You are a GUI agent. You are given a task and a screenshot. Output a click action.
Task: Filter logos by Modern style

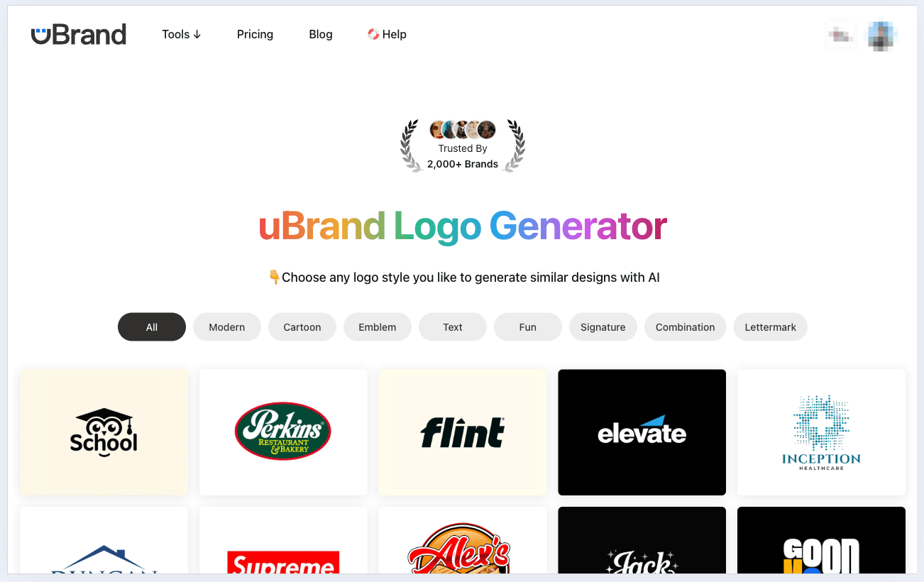[227, 327]
